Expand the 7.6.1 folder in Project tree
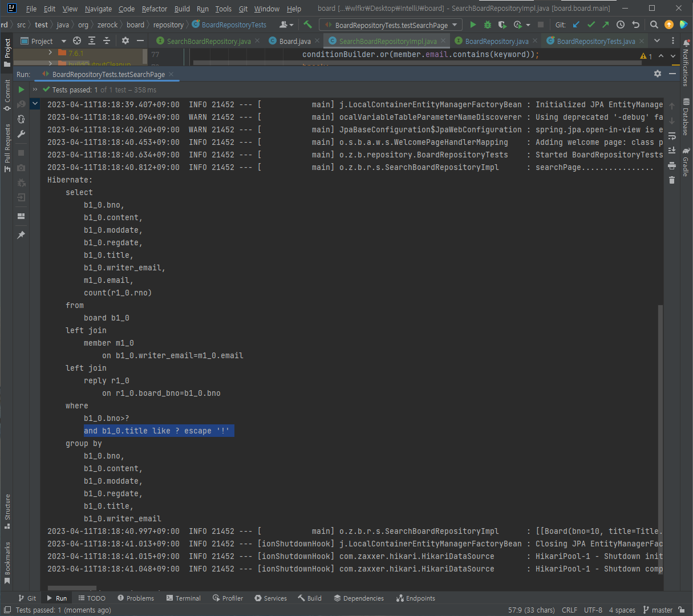 pyautogui.click(x=50, y=52)
